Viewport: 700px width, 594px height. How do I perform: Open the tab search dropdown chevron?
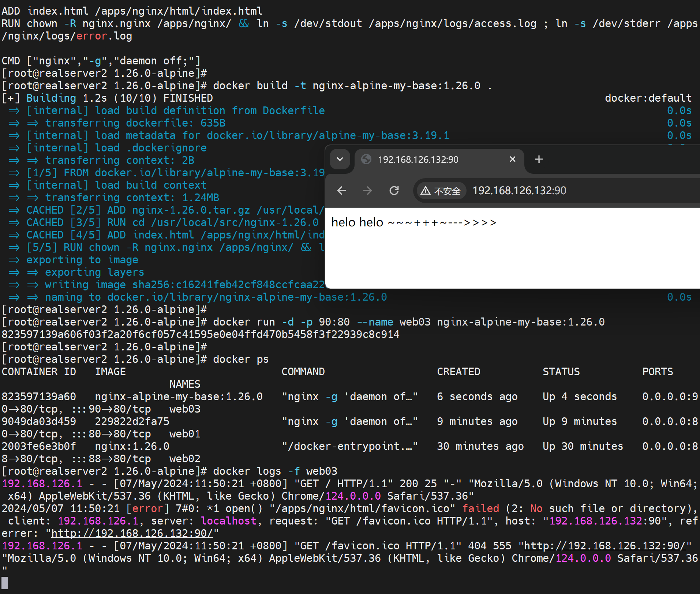340,159
